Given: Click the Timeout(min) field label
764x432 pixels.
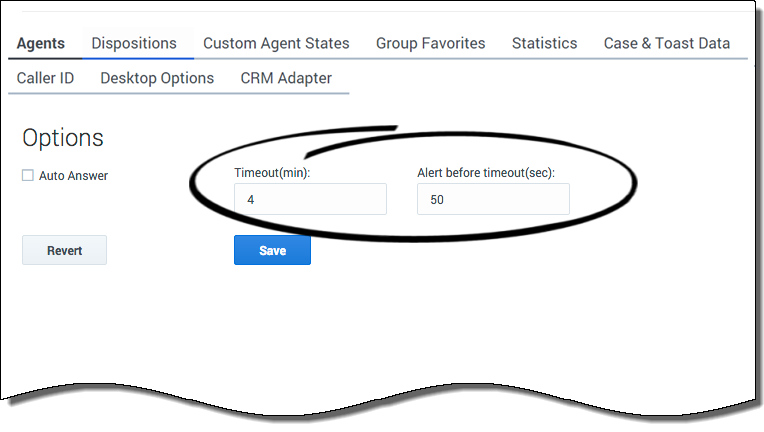Looking at the screenshot, I should pyautogui.click(x=270, y=172).
